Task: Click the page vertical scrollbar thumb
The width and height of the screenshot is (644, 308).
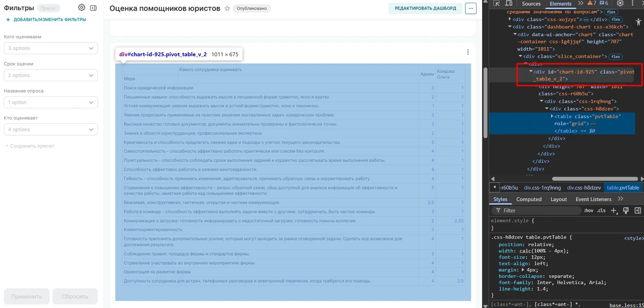Action: [485, 103]
